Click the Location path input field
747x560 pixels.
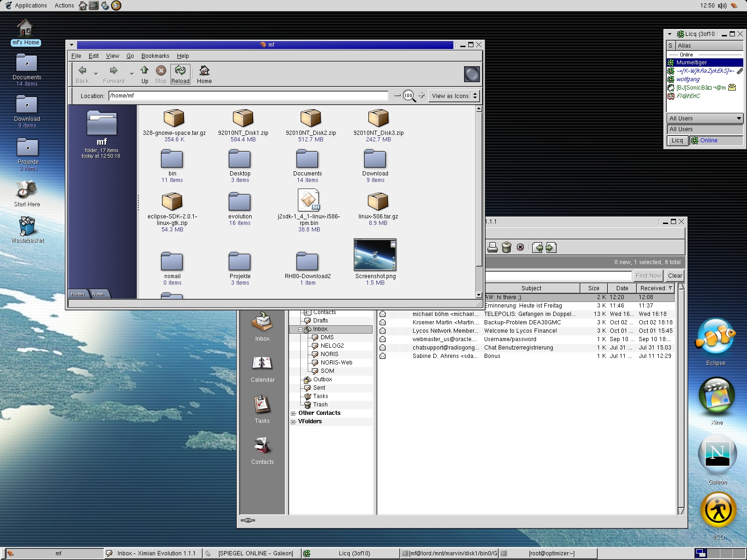[248, 96]
